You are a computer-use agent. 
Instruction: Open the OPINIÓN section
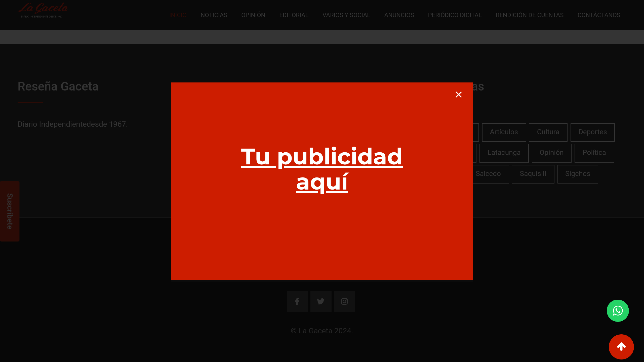tap(253, 15)
